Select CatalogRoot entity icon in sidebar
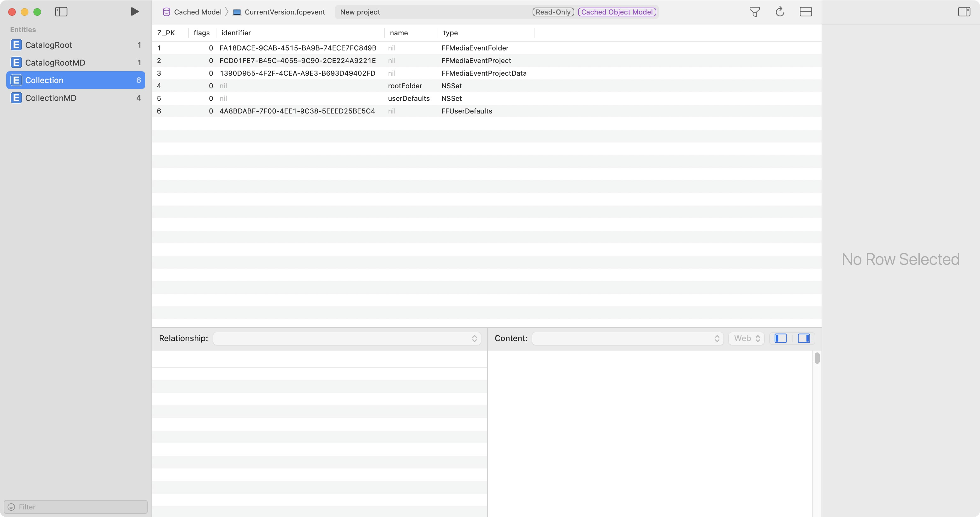980x517 pixels. coord(16,45)
